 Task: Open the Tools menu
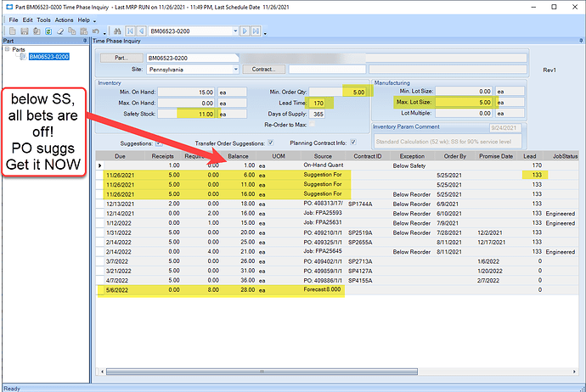[43, 20]
